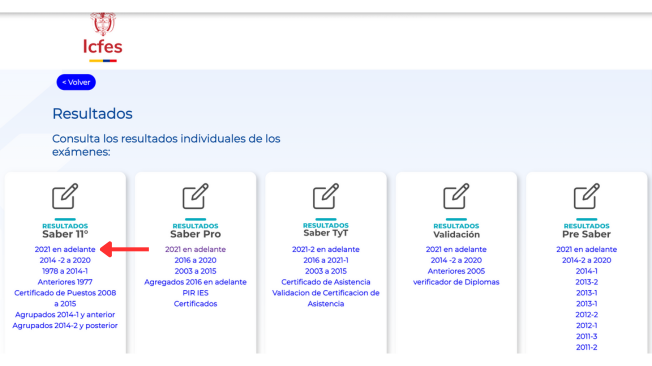Open Saber TyT 2003 a 2015 link
The height and width of the screenshot is (366, 652).
(326, 271)
